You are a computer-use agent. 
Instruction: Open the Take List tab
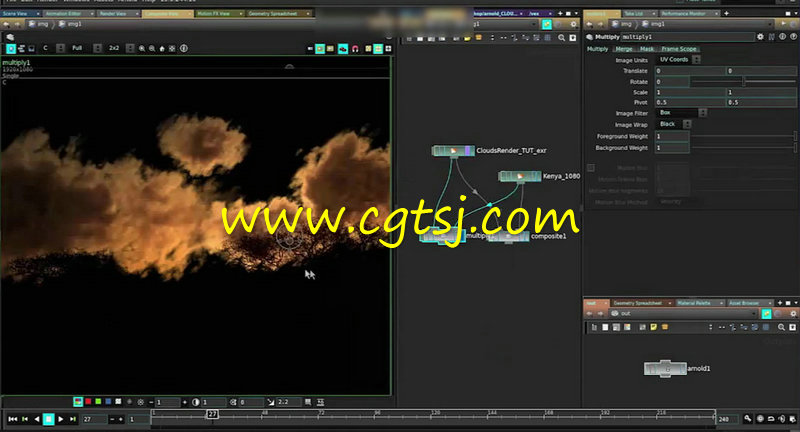click(638, 13)
